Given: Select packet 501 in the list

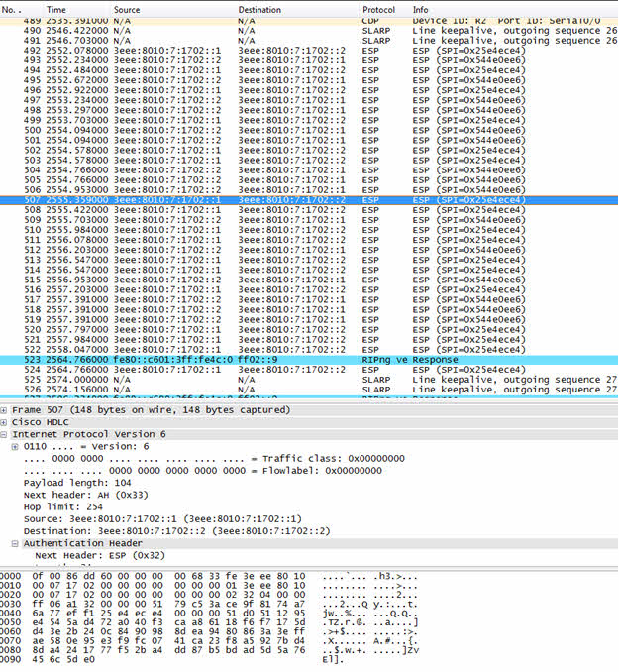Looking at the screenshot, I should pyautogui.click(x=309, y=140).
